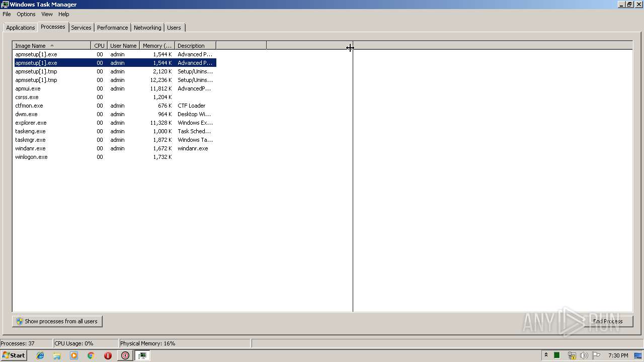
Task: Select apmsetup[1].tmp using 12,236 K
Action: tap(115, 80)
